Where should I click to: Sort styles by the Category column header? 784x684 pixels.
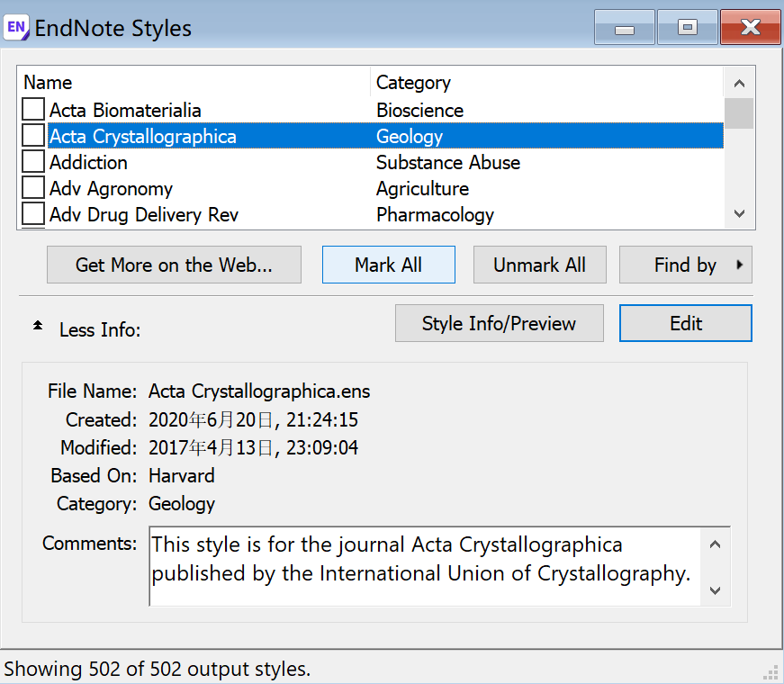[x=546, y=83]
